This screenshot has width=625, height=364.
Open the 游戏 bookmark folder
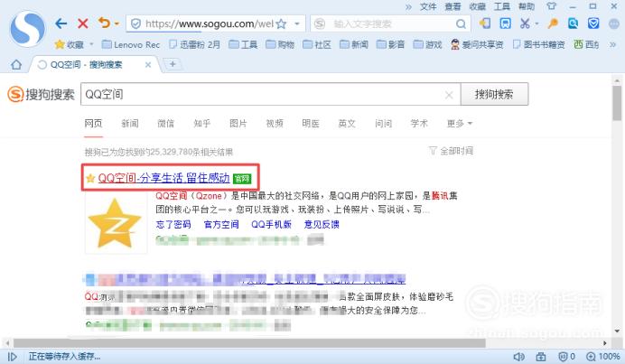click(428, 44)
